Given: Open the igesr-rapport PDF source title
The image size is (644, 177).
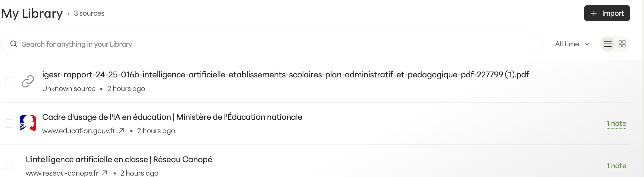Looking at the screenshot, I should tap(285, 75).
